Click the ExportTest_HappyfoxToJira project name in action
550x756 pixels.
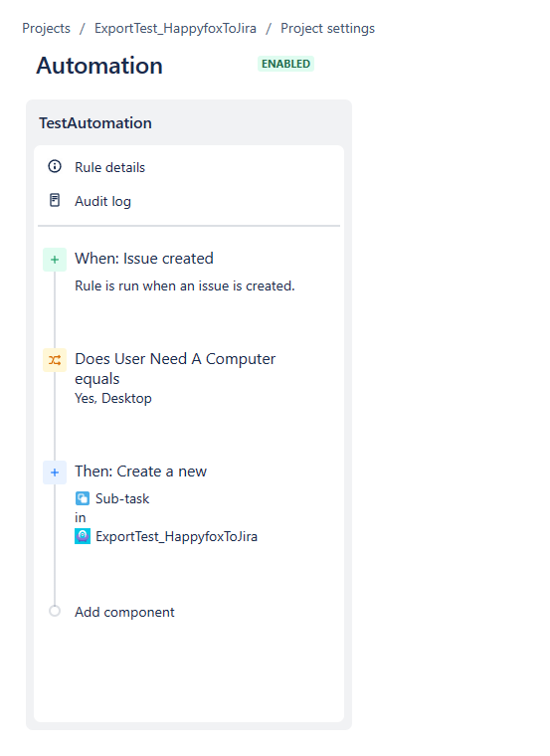pos(176,536)
